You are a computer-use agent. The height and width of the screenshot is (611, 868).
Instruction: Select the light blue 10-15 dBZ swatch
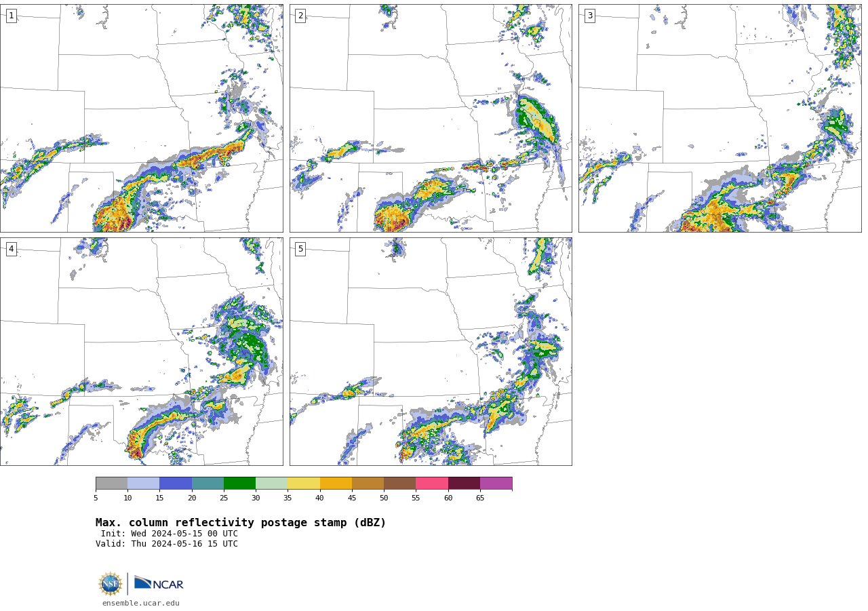coord(143,483)
